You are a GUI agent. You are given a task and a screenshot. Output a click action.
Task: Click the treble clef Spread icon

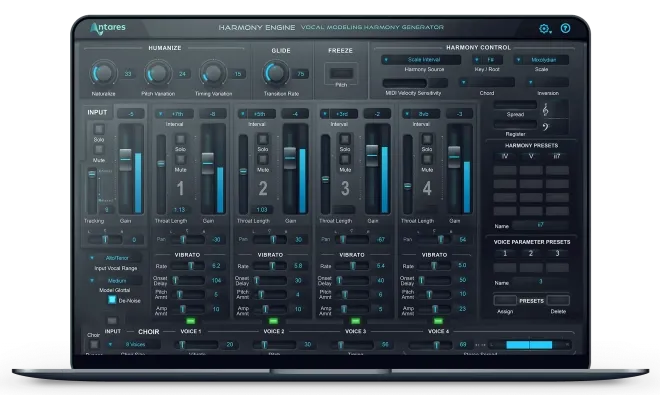click(545, 110)
